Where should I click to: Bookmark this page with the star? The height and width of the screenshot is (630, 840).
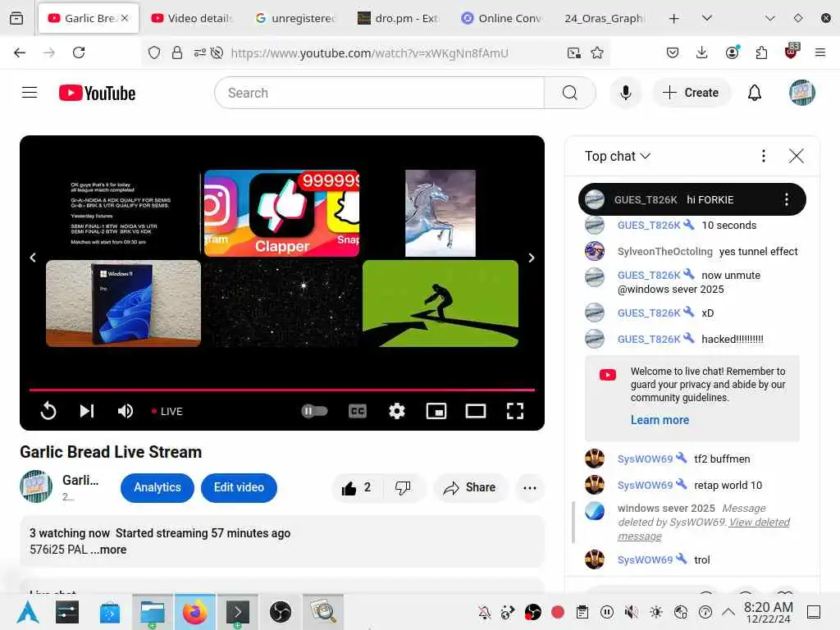597,52
